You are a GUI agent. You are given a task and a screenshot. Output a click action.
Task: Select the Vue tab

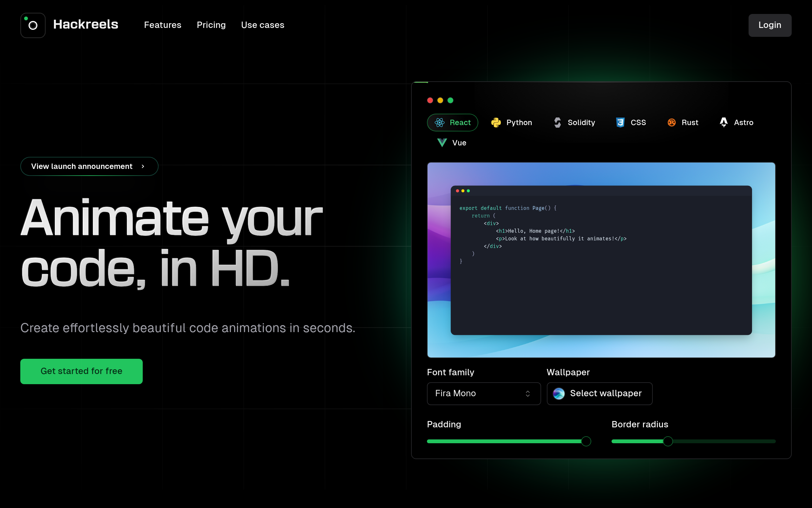click(452, 143)
